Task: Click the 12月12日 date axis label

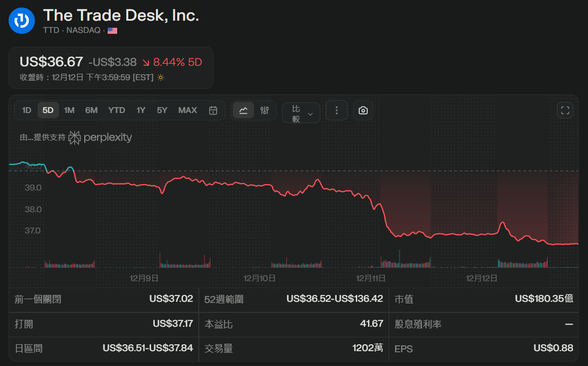Action: (x=481, y=278)
